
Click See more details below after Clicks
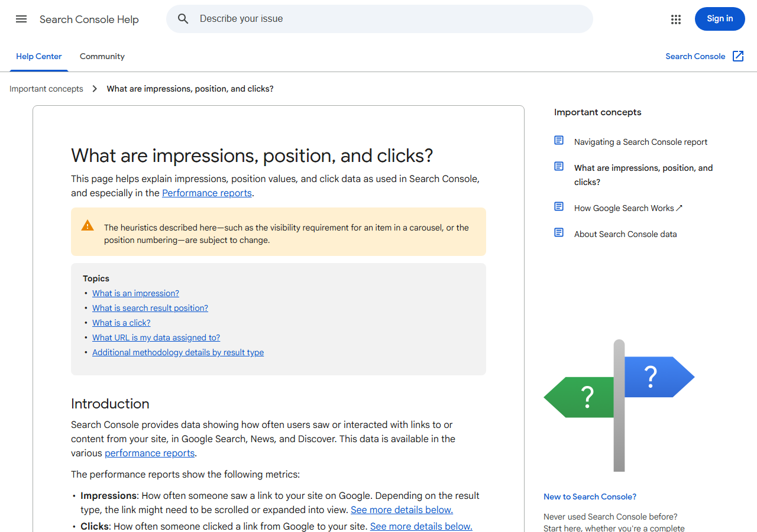pyautogui.click(x=421, y=526)
